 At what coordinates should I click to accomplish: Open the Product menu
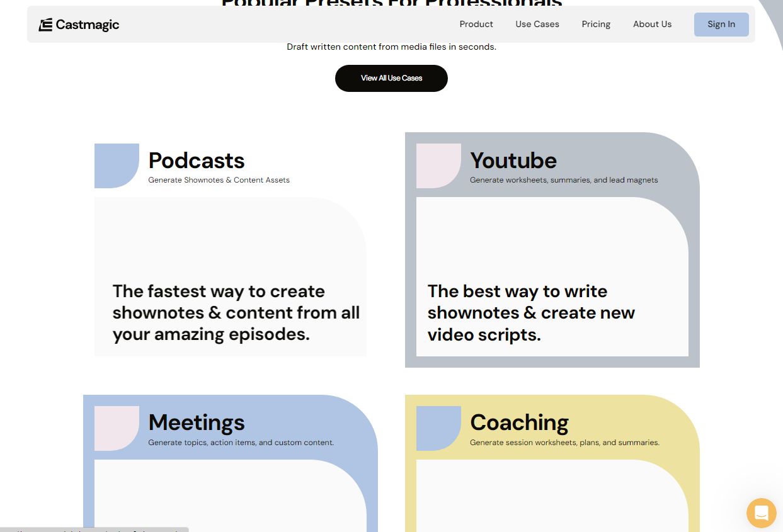coord(476,25)
